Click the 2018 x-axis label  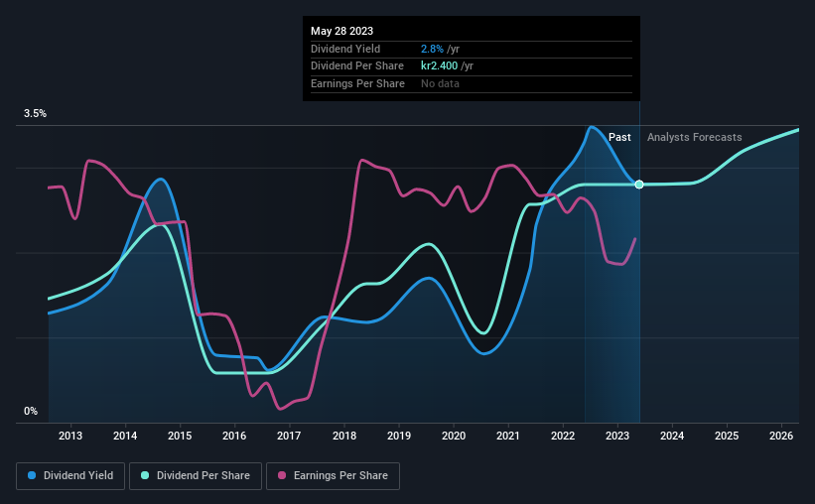pyautogui.click(x=344, y=436)
